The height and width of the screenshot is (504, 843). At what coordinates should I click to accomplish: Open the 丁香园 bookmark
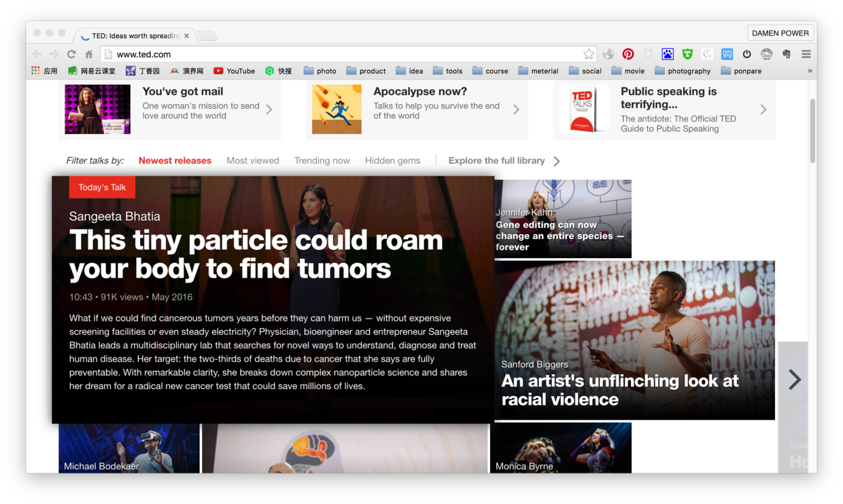[143, 71]
